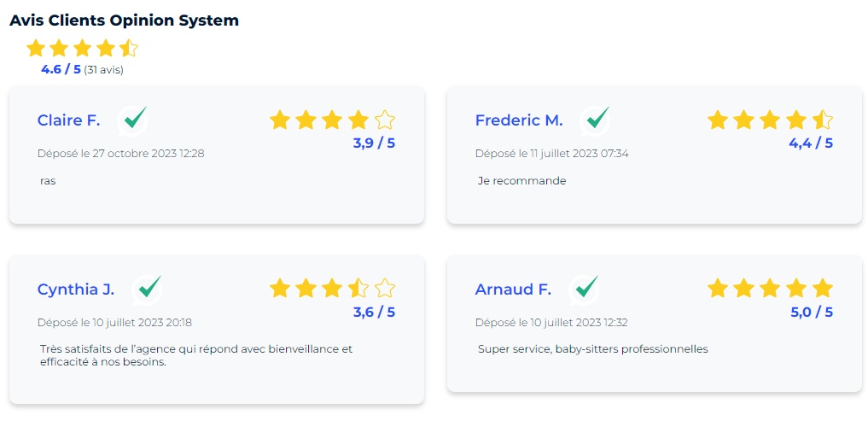
Task: Click the first star of the overall rating
Action: (x=36, y=48)
